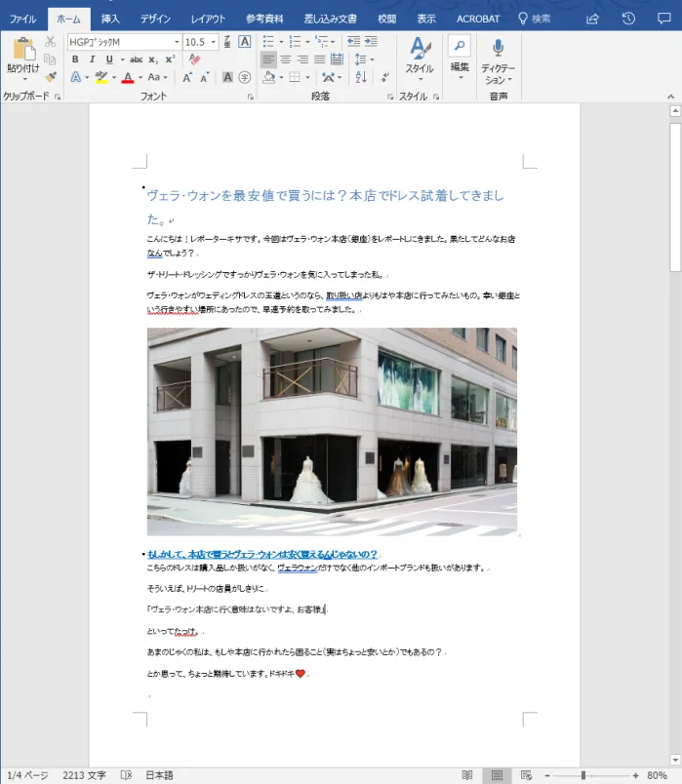This screenshot has width=682, height=784.
Task: Click the phonetic guide (ruby) icon
Action: pos(227,42)
